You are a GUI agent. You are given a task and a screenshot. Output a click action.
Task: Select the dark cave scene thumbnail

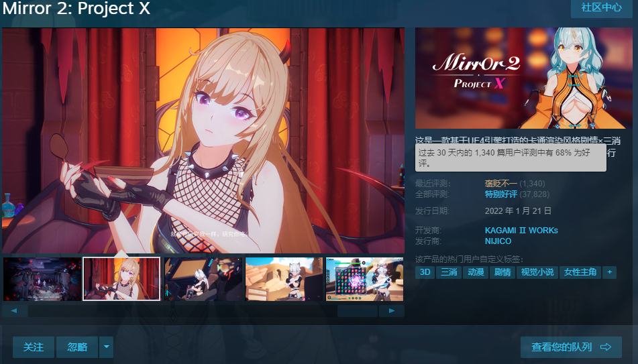tap(42, 279)
